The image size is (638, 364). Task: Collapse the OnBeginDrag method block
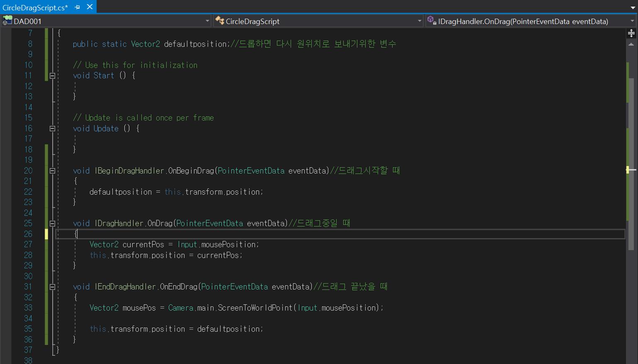point(52,171)
